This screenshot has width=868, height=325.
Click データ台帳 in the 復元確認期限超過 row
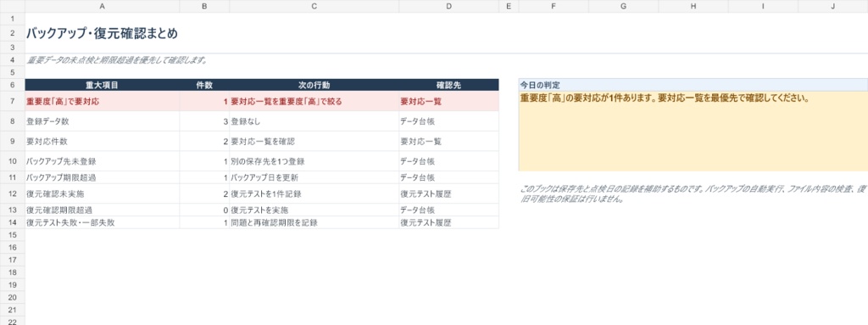point(448,210)
